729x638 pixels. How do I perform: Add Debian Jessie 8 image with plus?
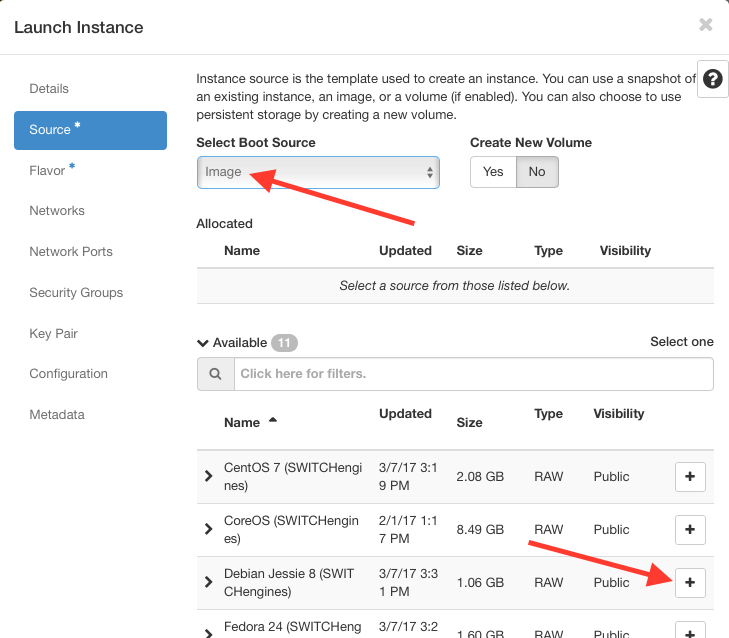[x=690, y=583]
